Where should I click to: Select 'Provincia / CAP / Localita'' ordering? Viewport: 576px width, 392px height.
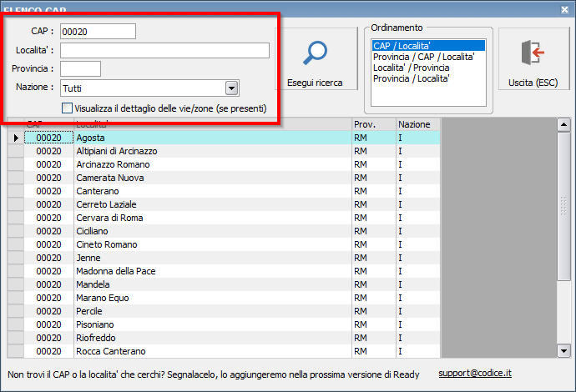(x=423, y=57)
